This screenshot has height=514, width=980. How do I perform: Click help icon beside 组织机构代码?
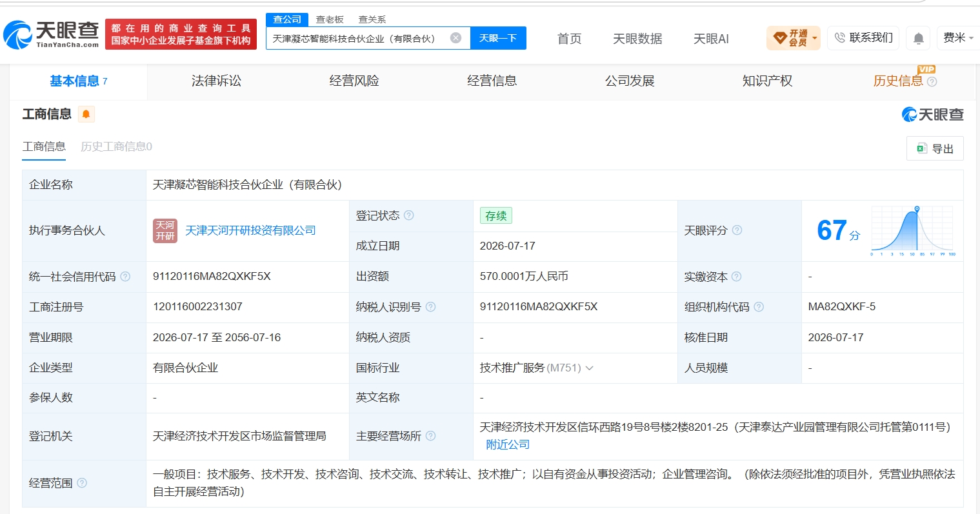[x=759, y=307]
